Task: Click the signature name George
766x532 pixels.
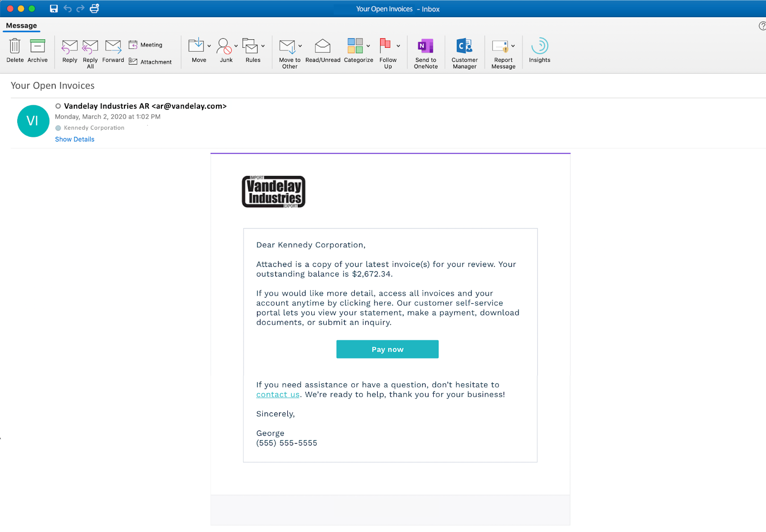Action: click(x=270, y=433)
